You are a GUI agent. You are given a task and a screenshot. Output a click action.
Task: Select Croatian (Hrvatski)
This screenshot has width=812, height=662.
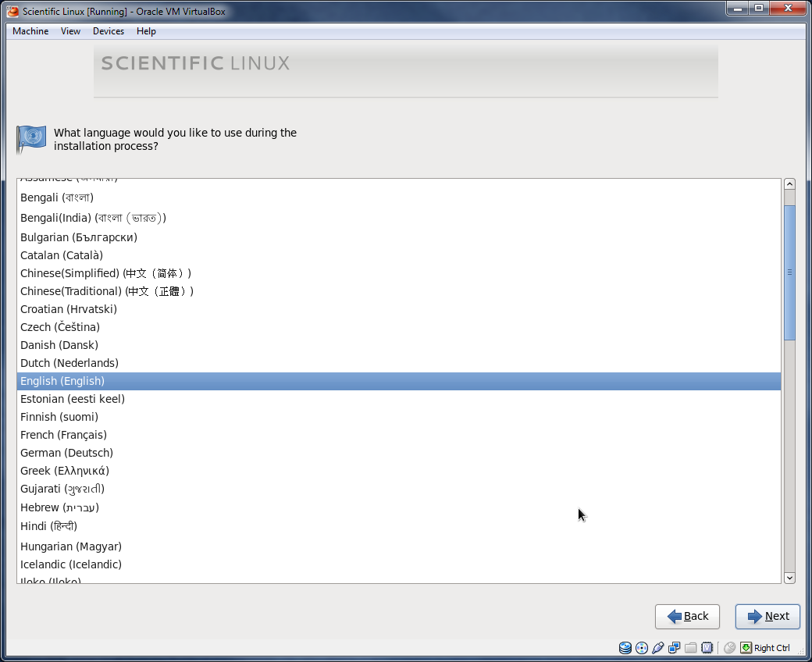click(399, 309)
